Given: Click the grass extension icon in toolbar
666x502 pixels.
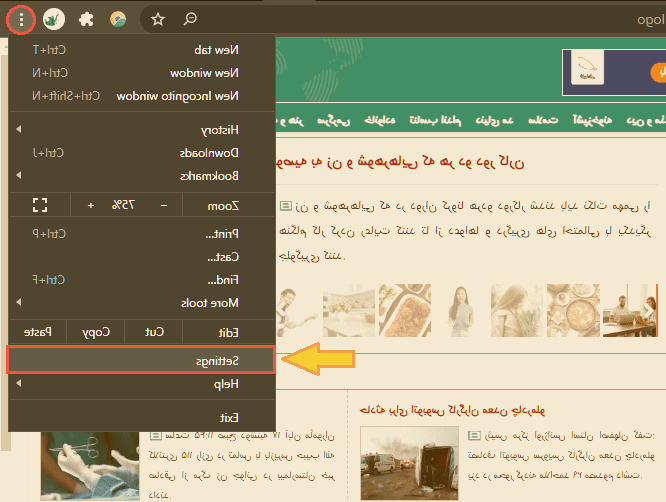Looking at the screenshot, I should (x=54, y=18).
